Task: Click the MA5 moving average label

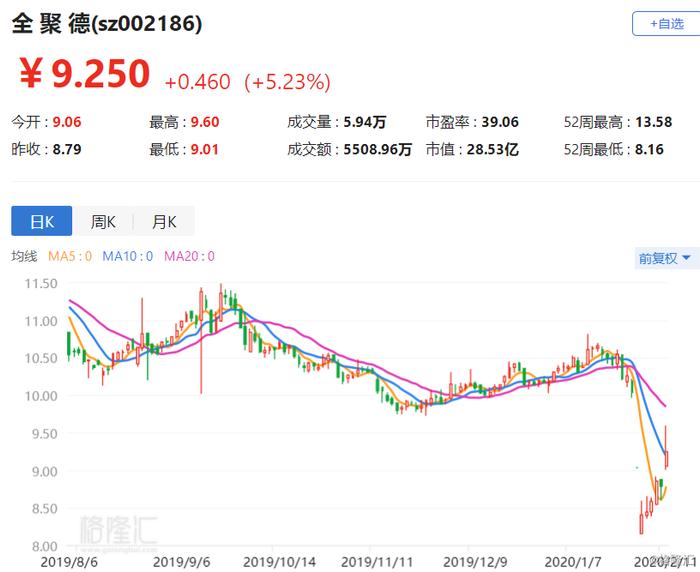Action: [x=70, y=256]
